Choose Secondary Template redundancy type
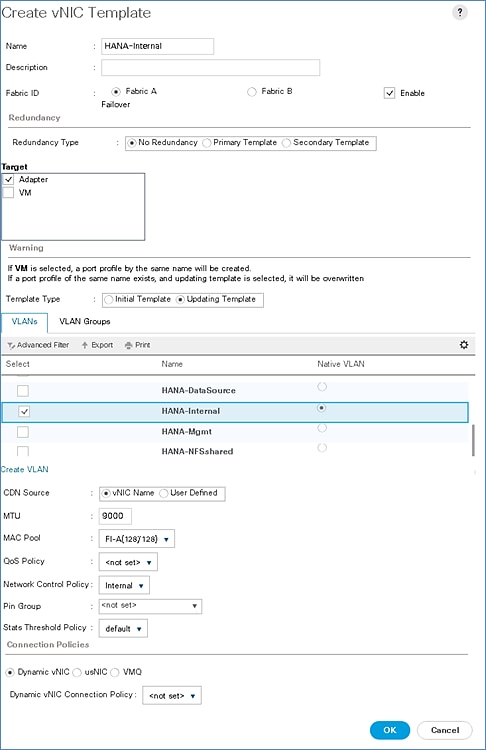The image size is (486, 750). 286,143
